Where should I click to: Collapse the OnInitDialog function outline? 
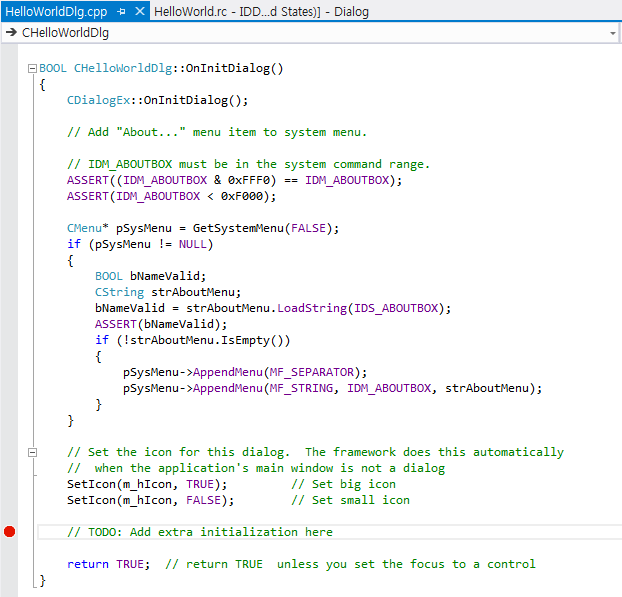[32, 69]
